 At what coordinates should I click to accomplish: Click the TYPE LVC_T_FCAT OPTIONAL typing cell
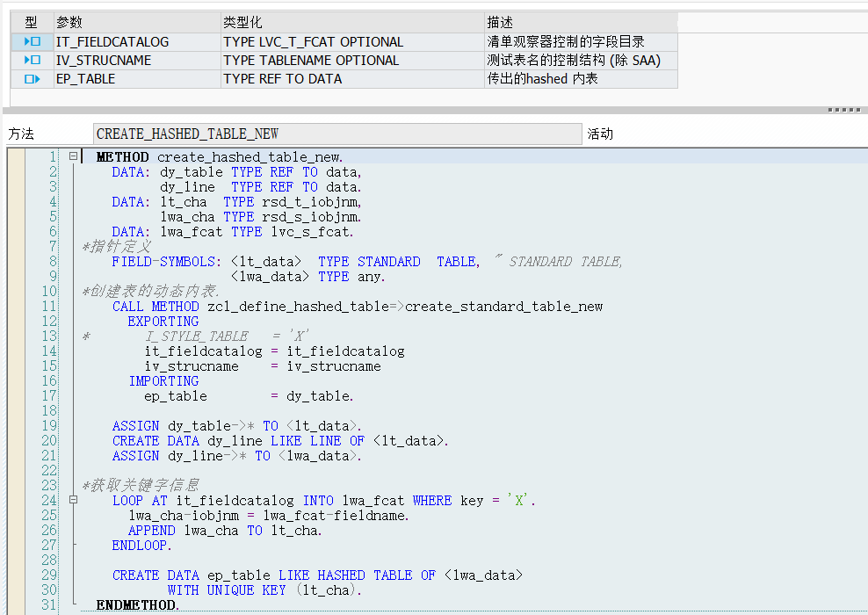[x=352, y=41]
